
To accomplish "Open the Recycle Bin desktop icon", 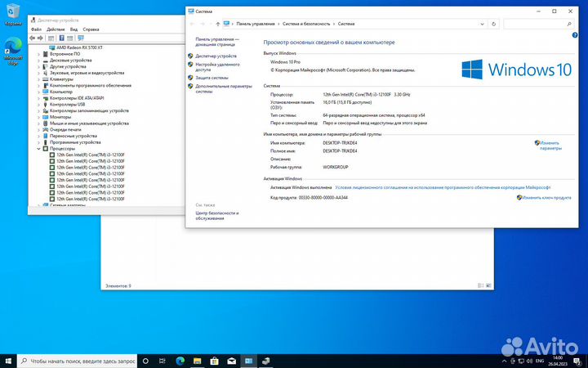I will [13, 15].
